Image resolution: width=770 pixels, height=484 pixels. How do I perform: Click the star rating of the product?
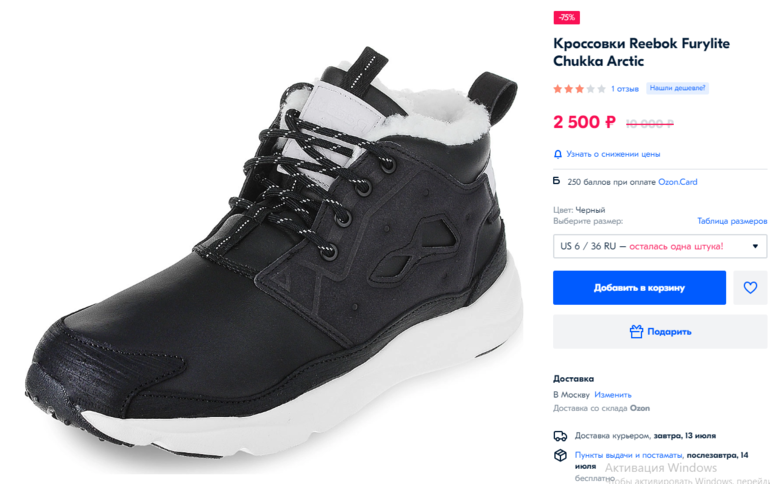click(x=579, y=88)
